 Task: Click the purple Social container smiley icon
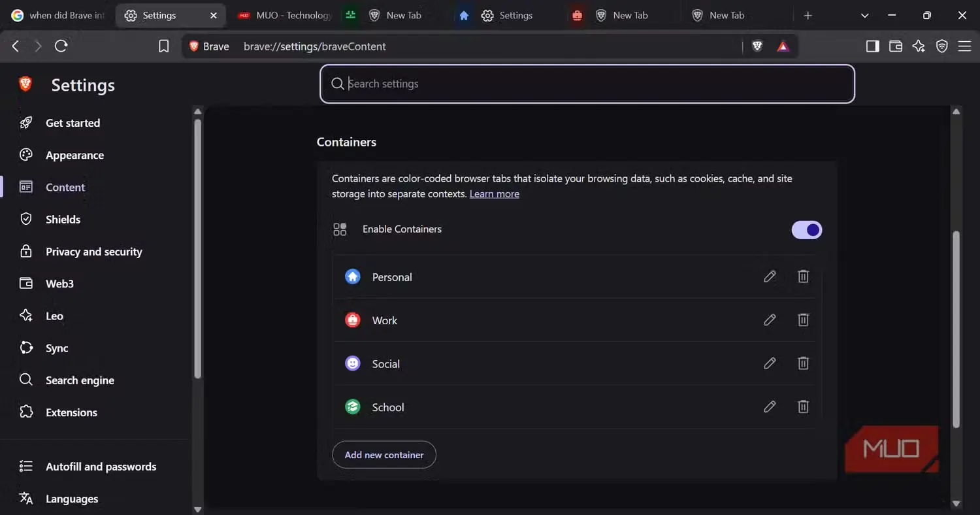point(353,363)
